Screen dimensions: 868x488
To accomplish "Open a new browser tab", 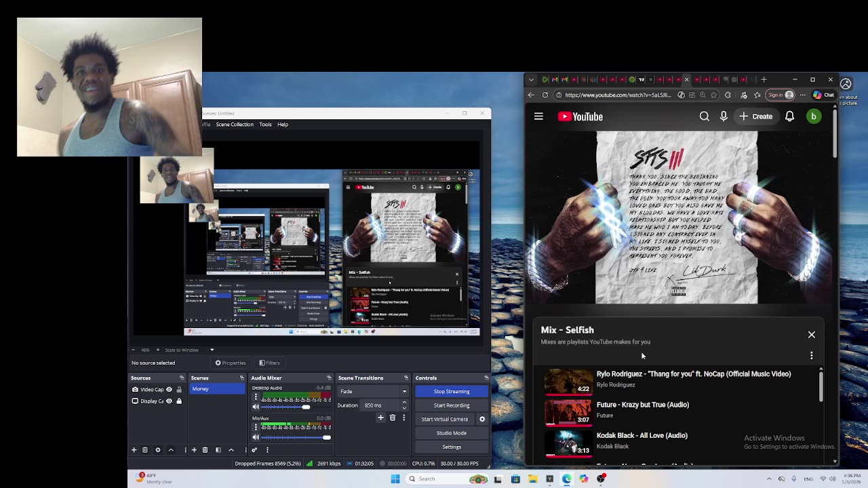I will [764, 79].
